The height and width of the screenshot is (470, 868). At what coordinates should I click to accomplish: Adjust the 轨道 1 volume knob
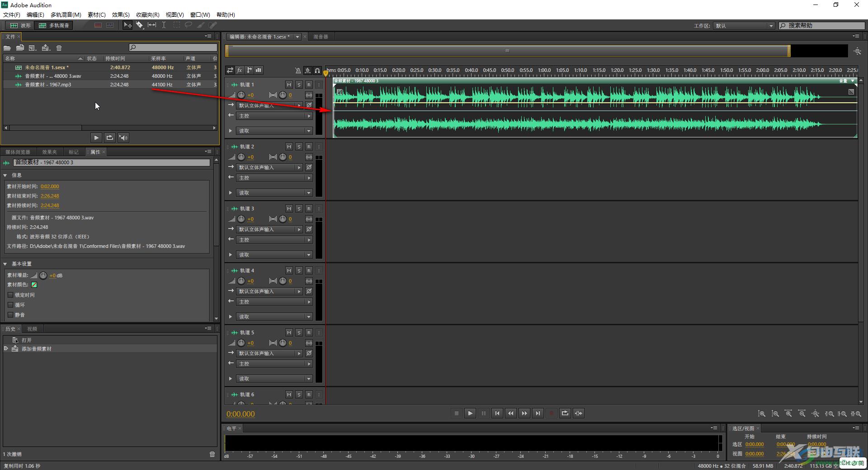(x=241, y=95)
